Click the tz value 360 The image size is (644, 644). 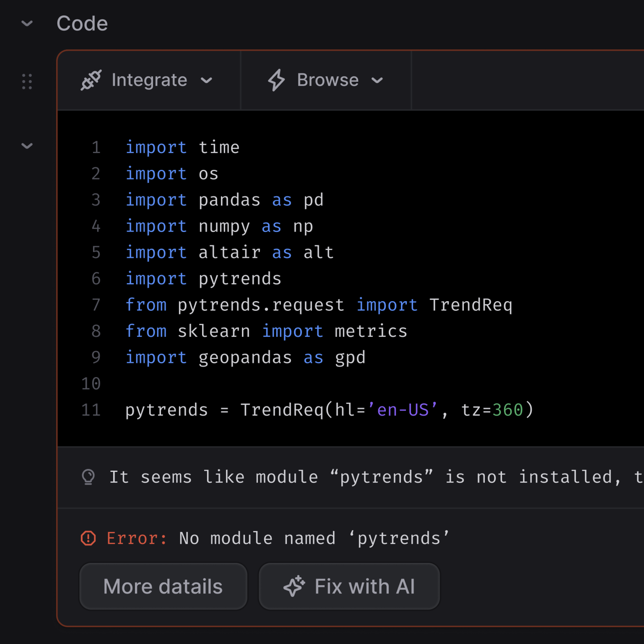pyautogui.click(x=508, y=410)
